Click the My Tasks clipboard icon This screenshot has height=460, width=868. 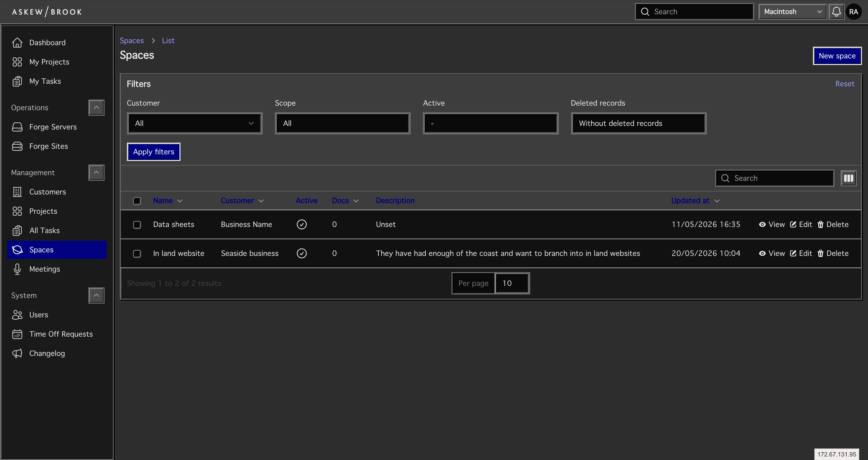tap(17, 81)
